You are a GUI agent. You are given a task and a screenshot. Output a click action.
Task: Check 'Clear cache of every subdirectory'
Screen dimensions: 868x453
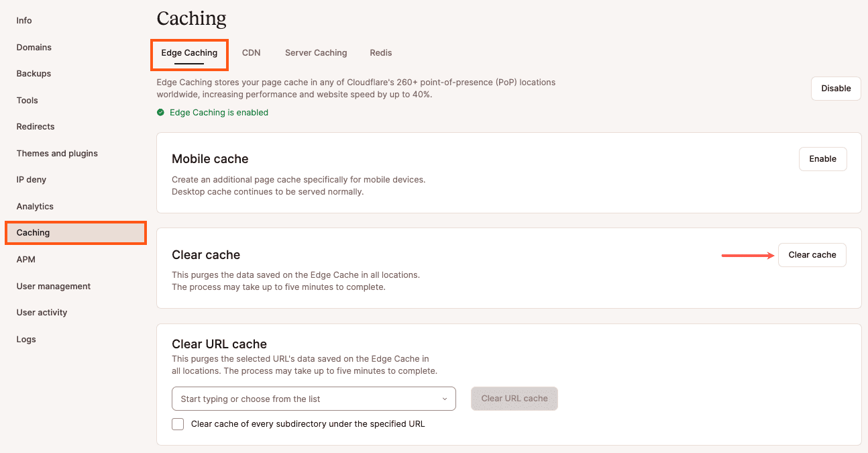pyautogui.click(x=177, y=423)
